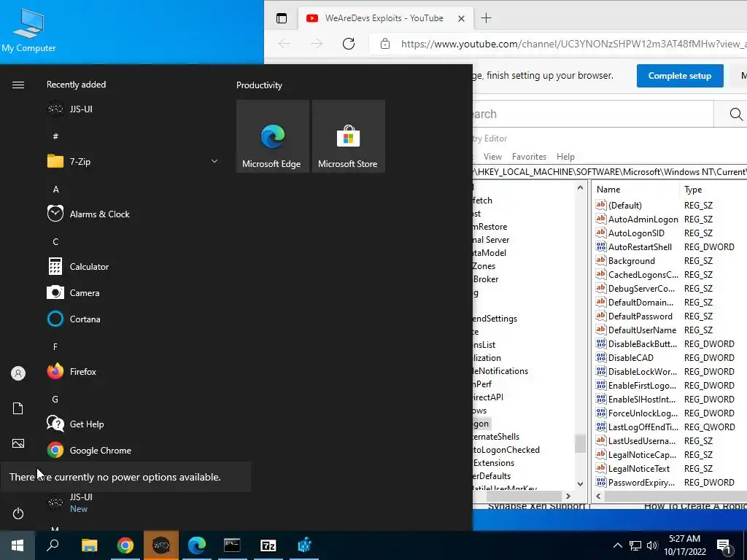
Task: Open the View menu in Registry Editor
Action: (492, 157)
